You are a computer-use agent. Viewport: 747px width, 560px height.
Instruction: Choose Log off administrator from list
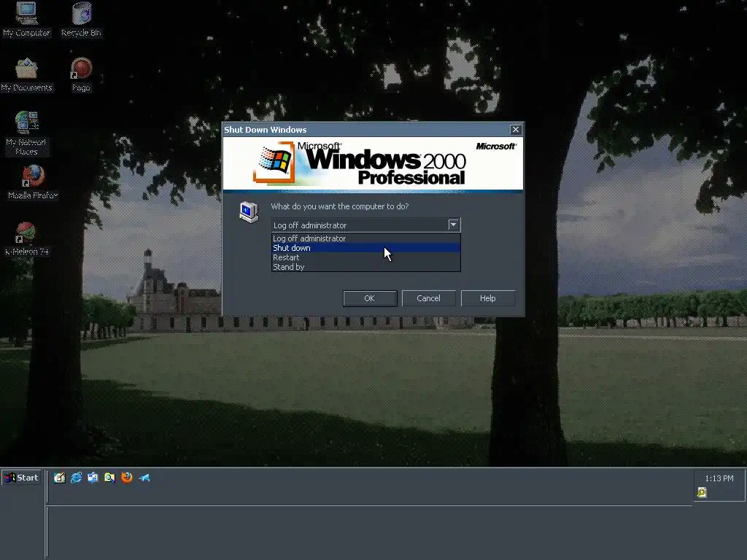(x=366, y=238)
